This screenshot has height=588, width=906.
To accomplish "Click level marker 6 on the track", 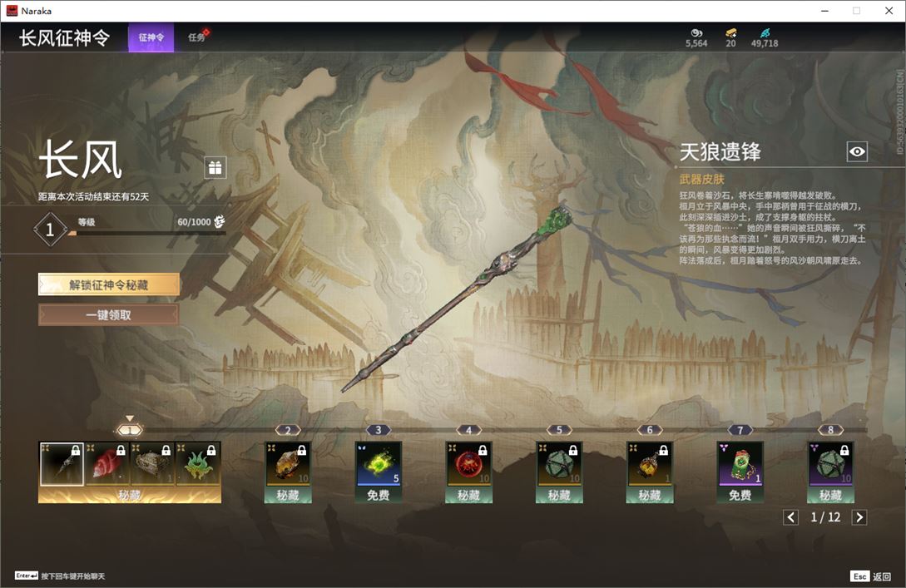I will point(650,430).
